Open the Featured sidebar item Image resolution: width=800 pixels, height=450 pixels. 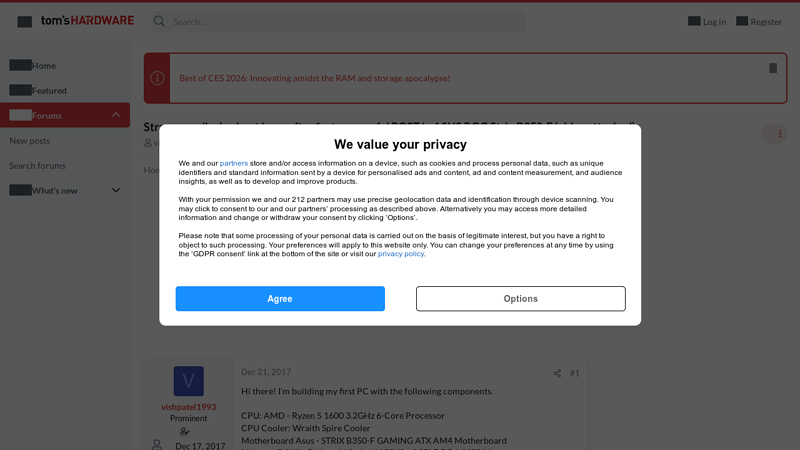tap(49, 90)
